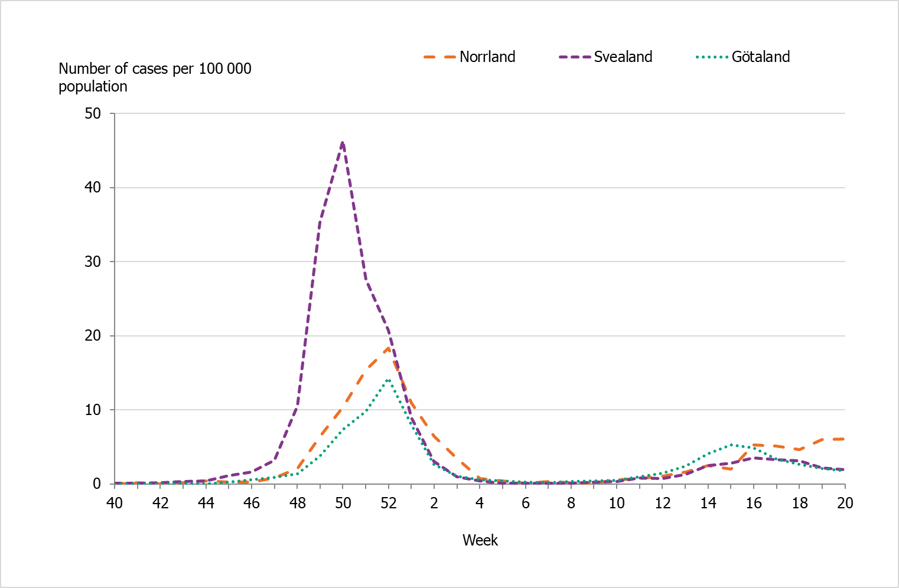This screenshot has width=899, height=588.
Task: Click the Norrland legend label
Action: tap(487, 57)
